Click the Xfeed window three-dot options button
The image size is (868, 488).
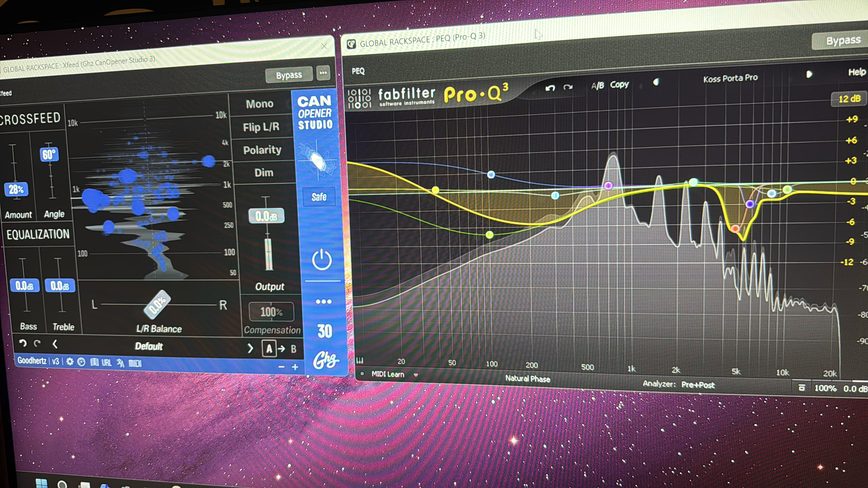pos(323,73)
